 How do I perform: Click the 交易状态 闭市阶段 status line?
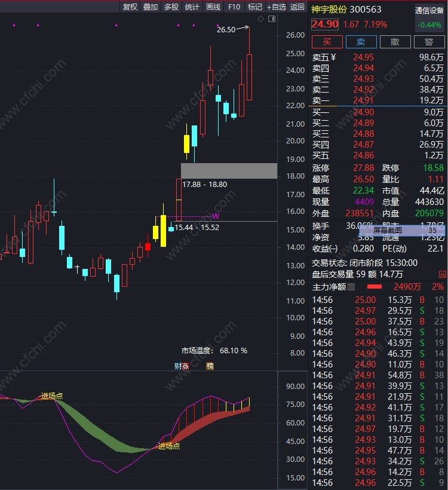point(364,263)
